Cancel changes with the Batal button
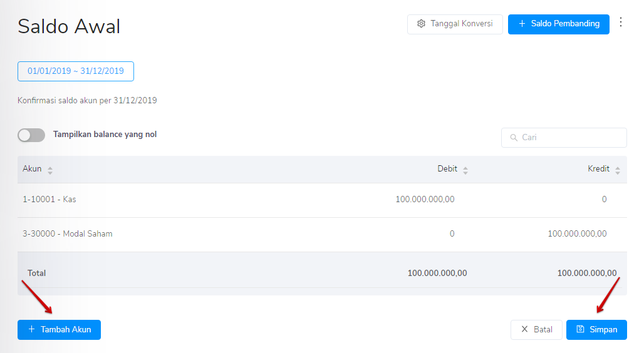Viewport: 644px width, 353px height. coord(536,330)
